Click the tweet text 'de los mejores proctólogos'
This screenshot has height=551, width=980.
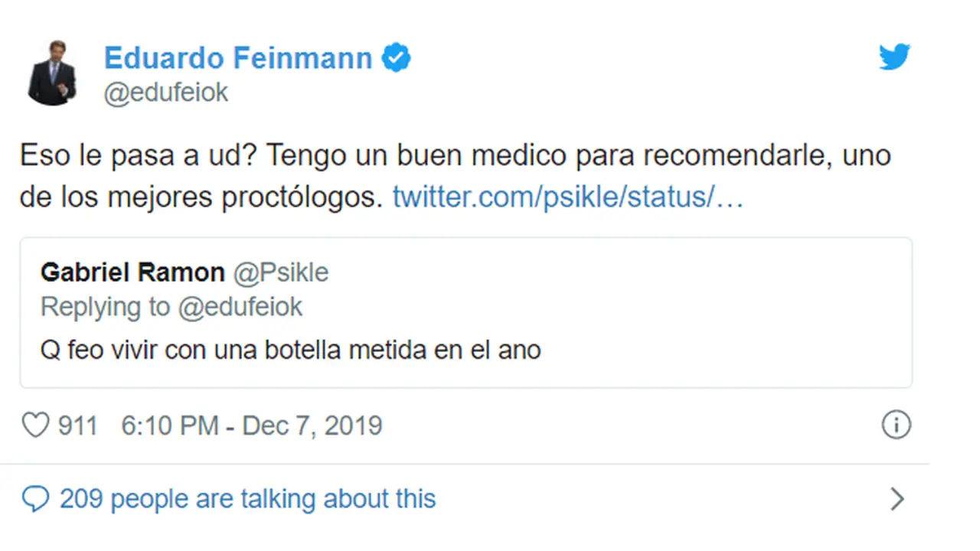tap(200, 197)
